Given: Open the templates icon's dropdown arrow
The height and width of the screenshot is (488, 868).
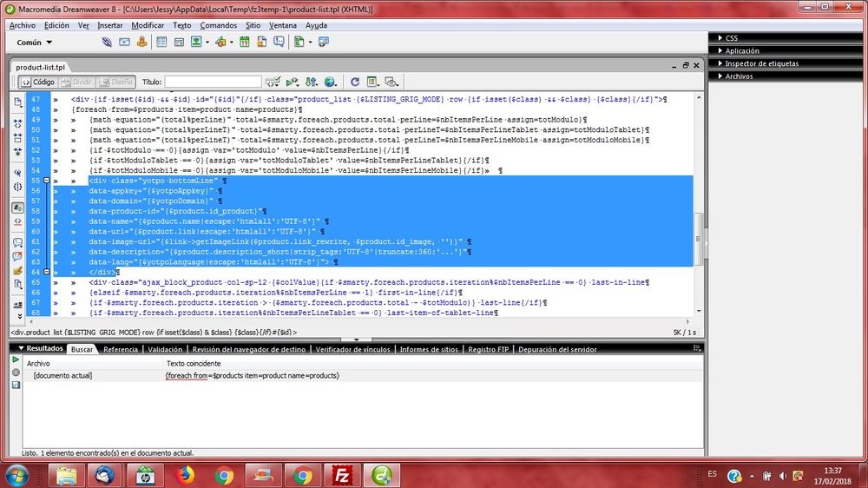Looking at the screenshot, I should click(x=310, y=42).
